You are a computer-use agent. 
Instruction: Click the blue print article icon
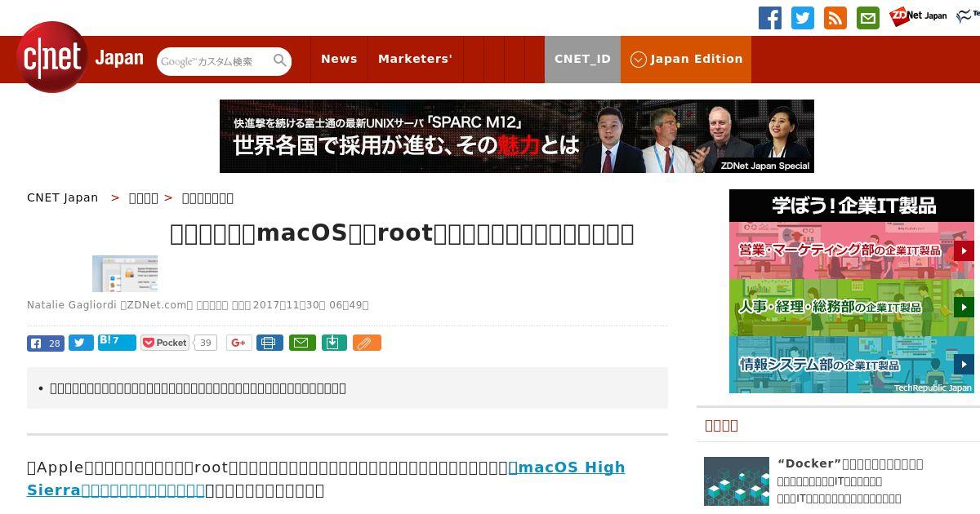[269, 343]
